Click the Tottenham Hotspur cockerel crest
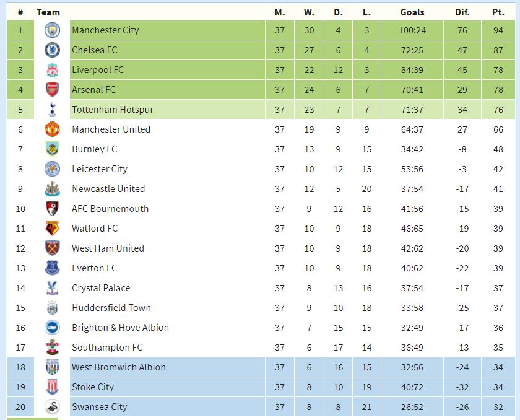This screenshot has height=420, width=520. (52, 110)
